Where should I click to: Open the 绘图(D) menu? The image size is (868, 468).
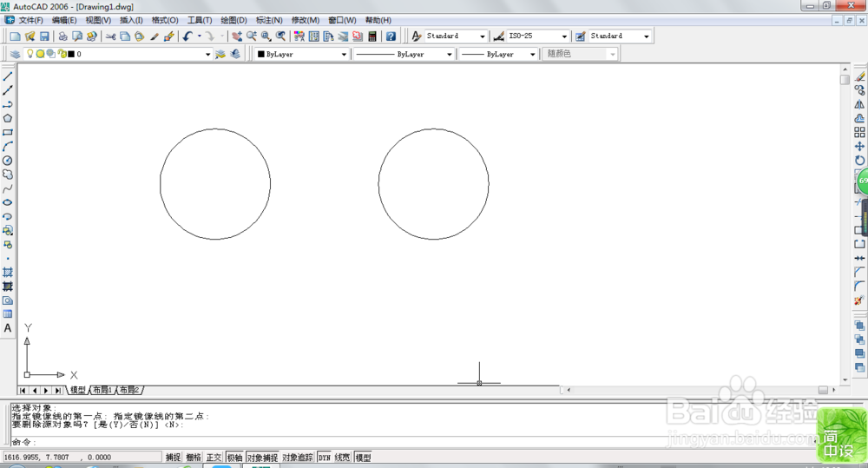[233, 20]
